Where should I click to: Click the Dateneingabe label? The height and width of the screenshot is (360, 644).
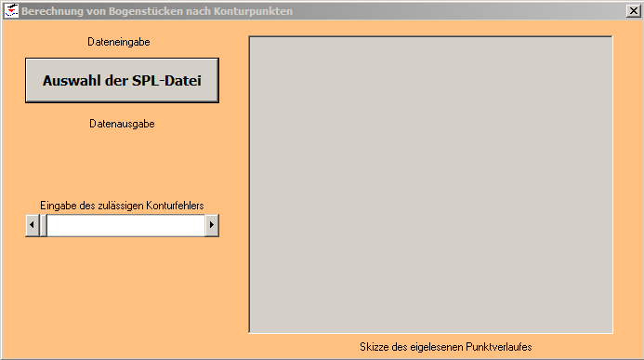click(119, 42)
